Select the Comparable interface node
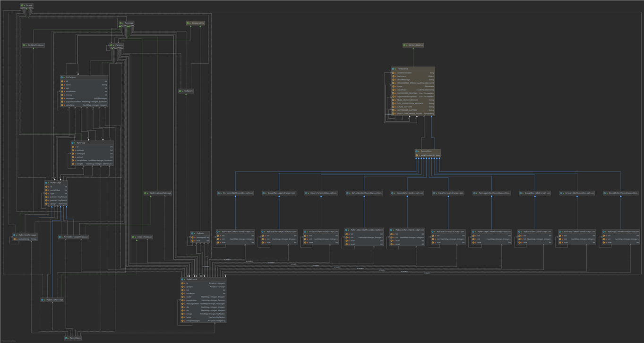 pyautogui.click(x=195, y=23)
